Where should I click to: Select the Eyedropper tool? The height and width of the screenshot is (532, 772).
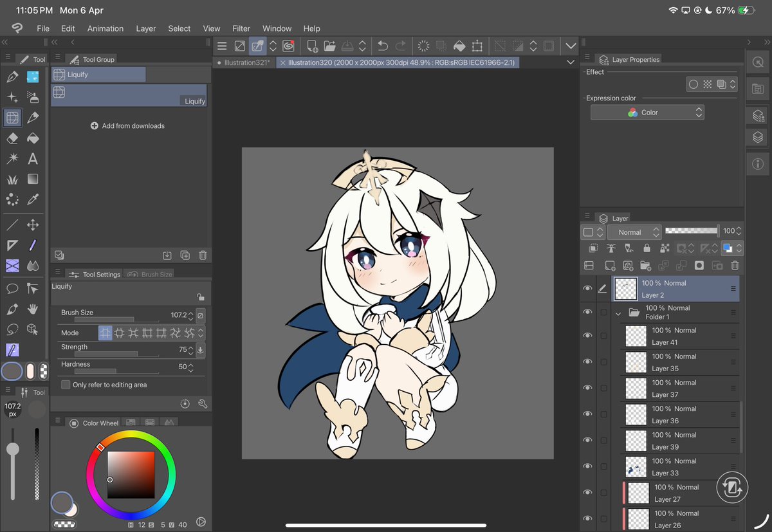pos(33,199)
